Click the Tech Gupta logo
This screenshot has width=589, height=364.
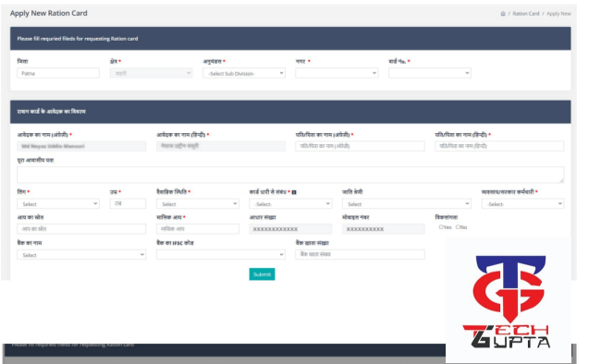(508, 301)
